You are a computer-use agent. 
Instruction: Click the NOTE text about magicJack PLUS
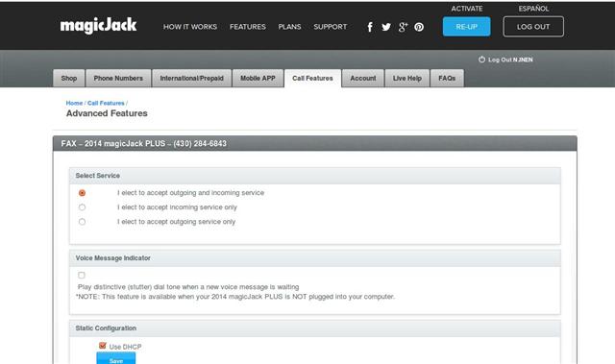point(234,297)
